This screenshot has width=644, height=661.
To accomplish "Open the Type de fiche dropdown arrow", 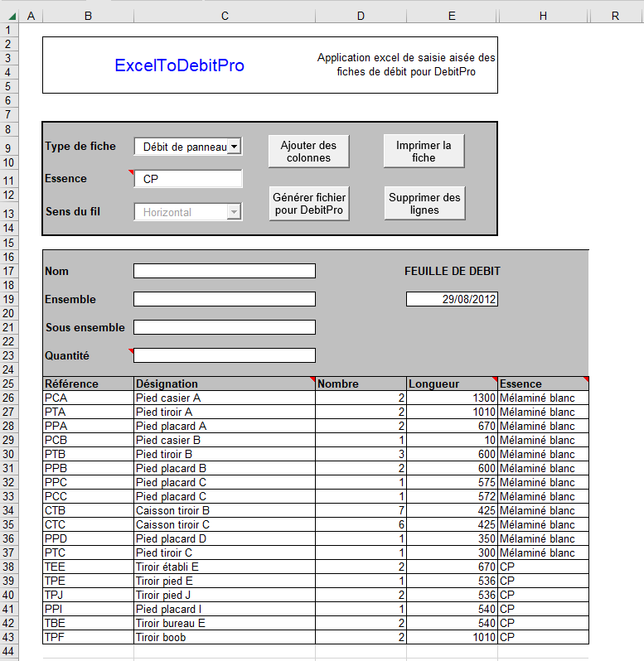I will (234, 147).
